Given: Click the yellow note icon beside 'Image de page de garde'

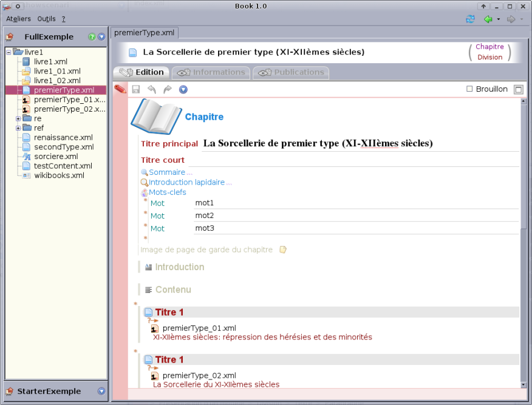Looking at the screenshot, I should coord(282,250).
